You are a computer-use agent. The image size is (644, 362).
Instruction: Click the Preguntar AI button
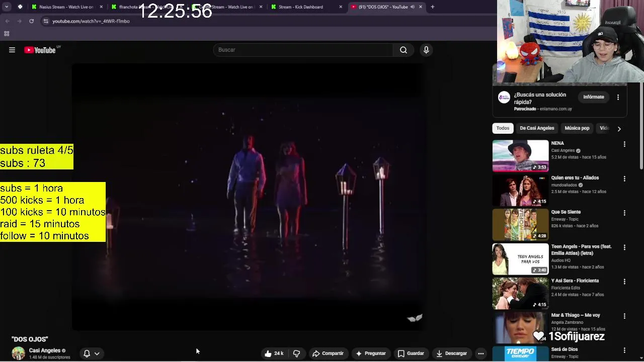(x=371, y=353)
